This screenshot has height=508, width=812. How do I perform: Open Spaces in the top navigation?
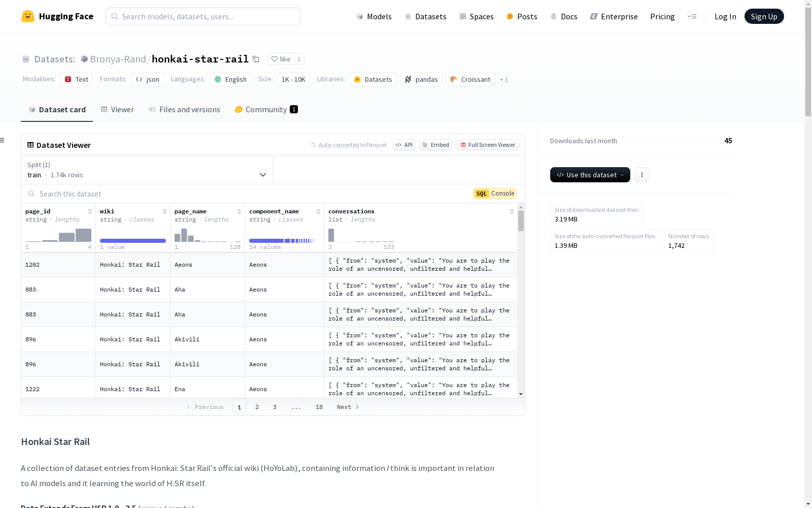tap(477, 16)
